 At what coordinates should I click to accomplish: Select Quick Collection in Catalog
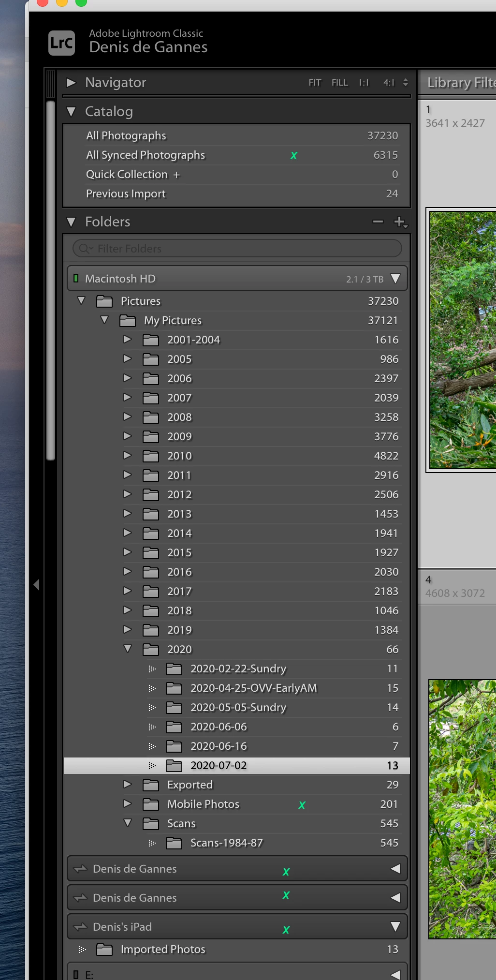pos(236,175)
